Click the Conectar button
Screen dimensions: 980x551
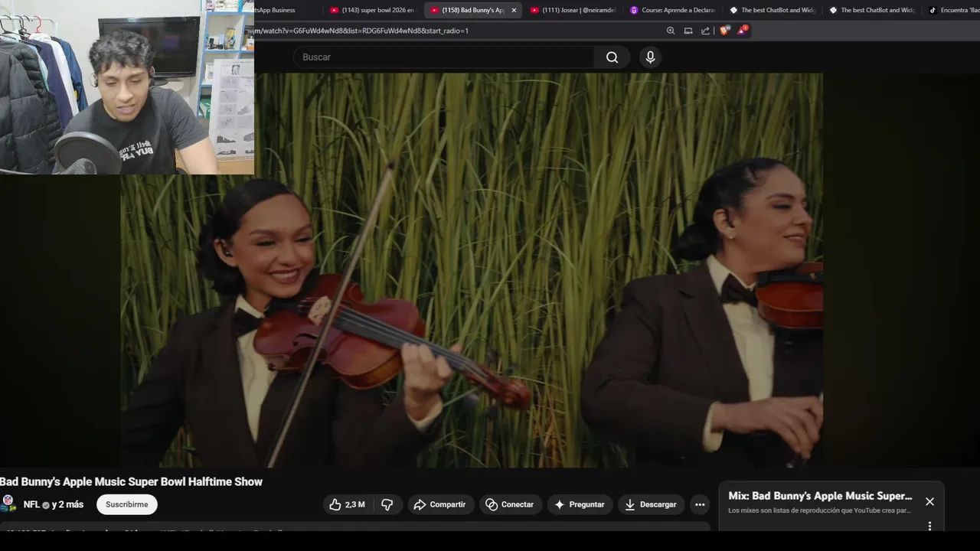511,504
